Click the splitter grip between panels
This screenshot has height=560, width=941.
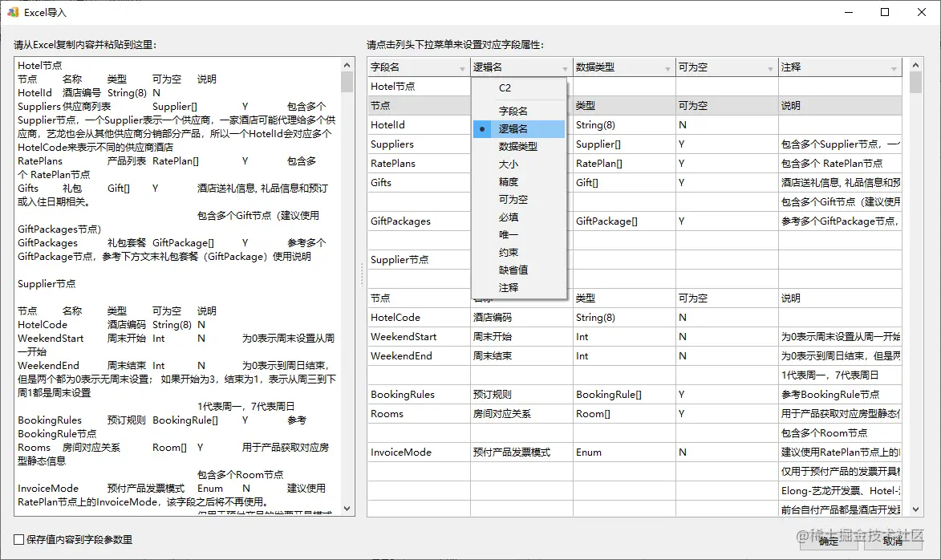361,275
